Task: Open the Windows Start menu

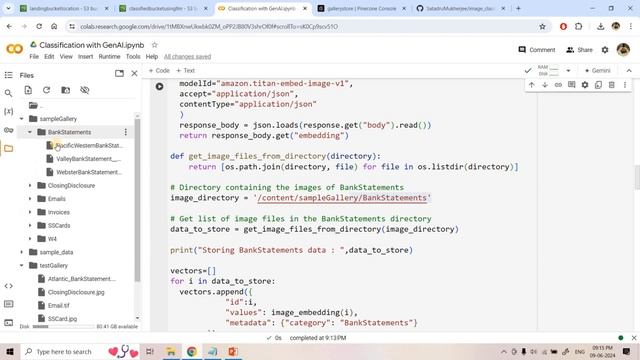Action: pyautogui.click(x=10, y=351)
